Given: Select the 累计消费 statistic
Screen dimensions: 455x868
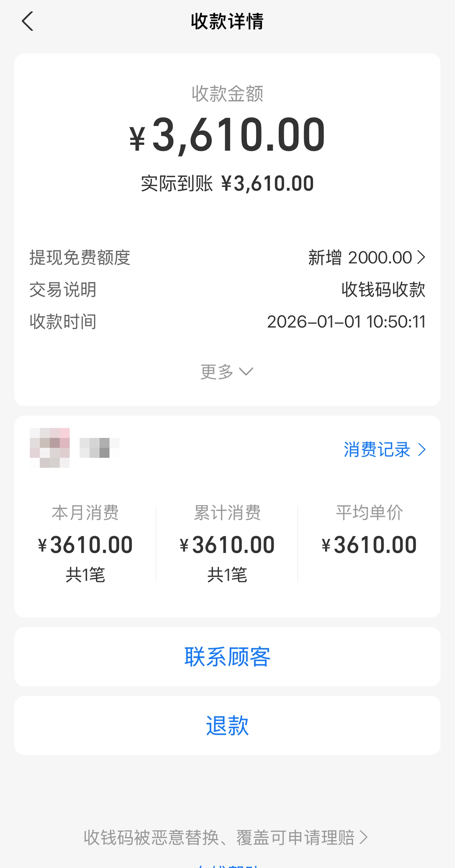Looking at the screenshot, I should [x=227, y=544].
